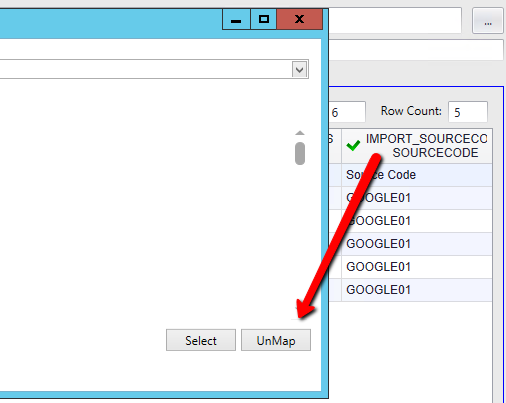Click the scrollbar up arrow in dialog

[300, 133]
